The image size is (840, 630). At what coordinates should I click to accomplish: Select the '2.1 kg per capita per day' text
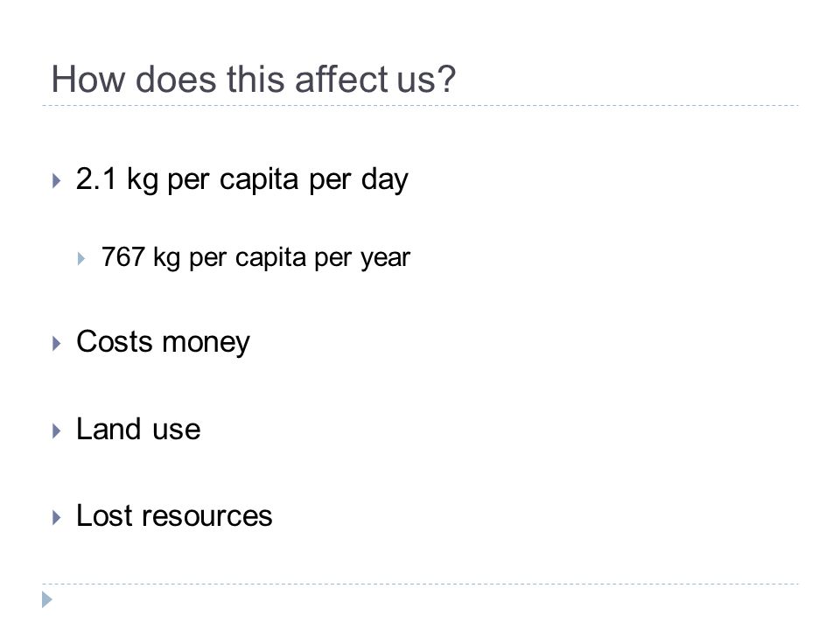tap(242, 179)
